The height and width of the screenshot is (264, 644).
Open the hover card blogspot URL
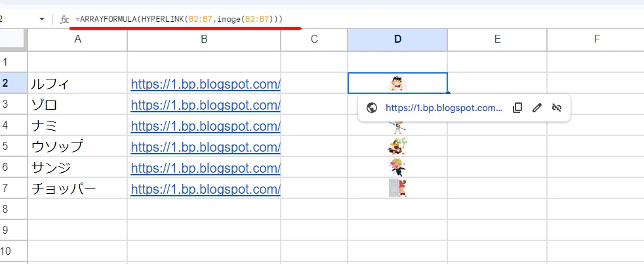click(x=444, y=108)
